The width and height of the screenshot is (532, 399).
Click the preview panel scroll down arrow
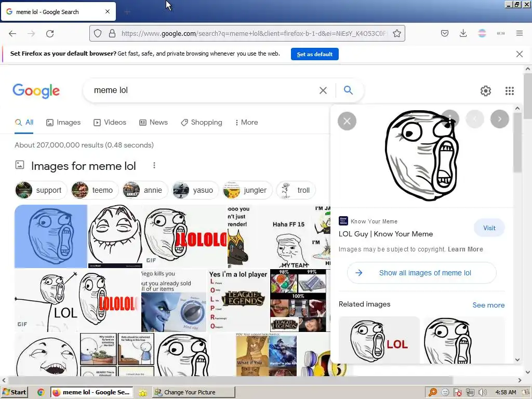click(517, 360)
